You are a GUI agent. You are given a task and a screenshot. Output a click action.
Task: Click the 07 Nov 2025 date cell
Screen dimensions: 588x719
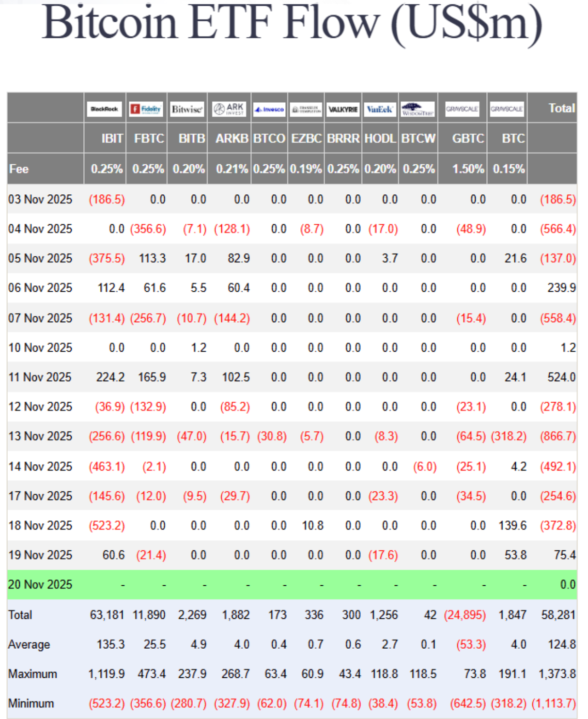[40, 318]
